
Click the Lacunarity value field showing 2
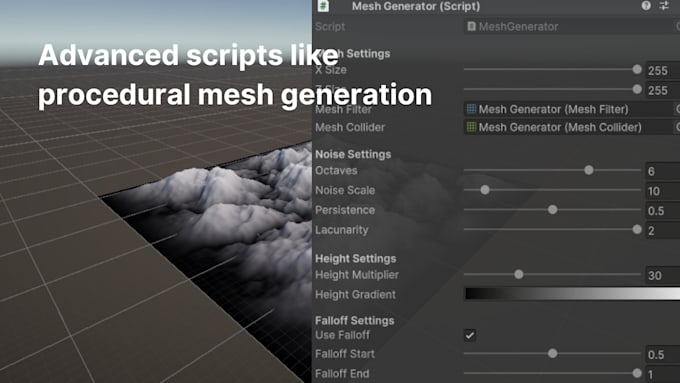click(663, 231)
